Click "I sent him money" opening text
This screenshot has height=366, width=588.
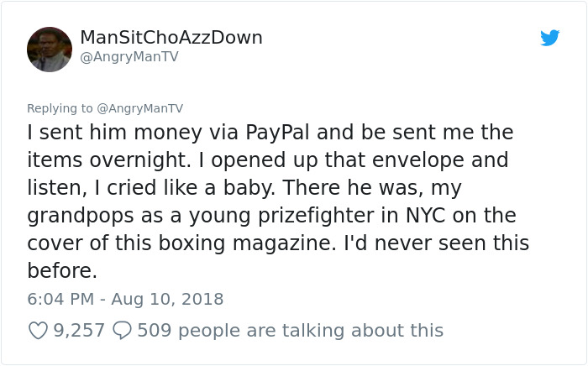coord(96,133)
